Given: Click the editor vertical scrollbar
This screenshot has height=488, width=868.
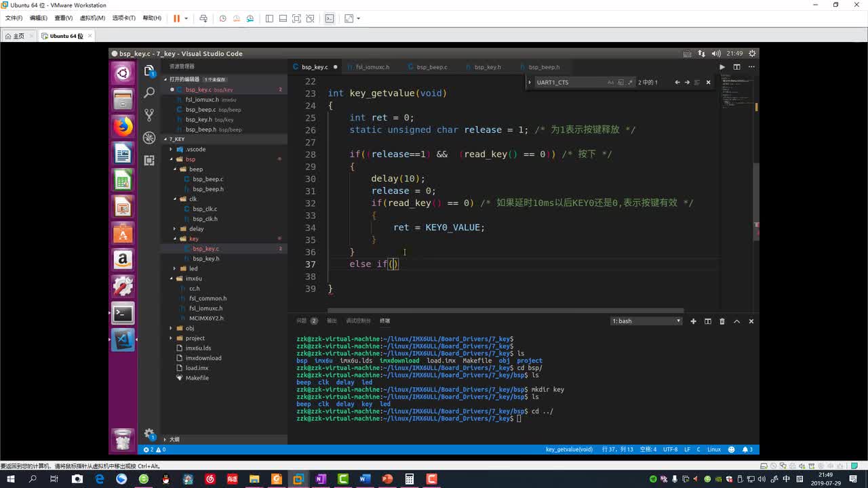Looking at the screenshot, I should 756,202.
